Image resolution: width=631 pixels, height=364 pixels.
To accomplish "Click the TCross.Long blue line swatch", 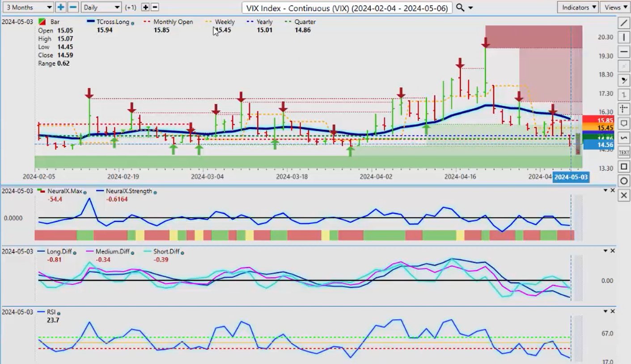I will (91, 21).
